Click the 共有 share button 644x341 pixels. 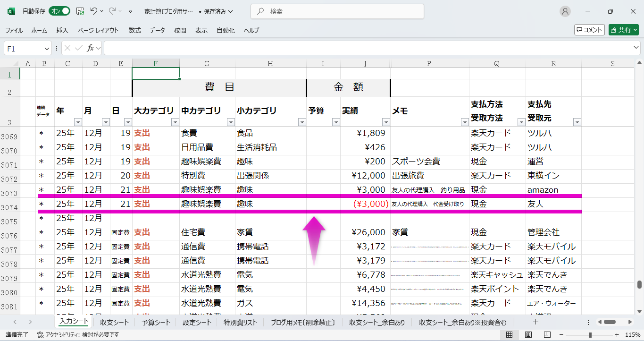[623, 30]
